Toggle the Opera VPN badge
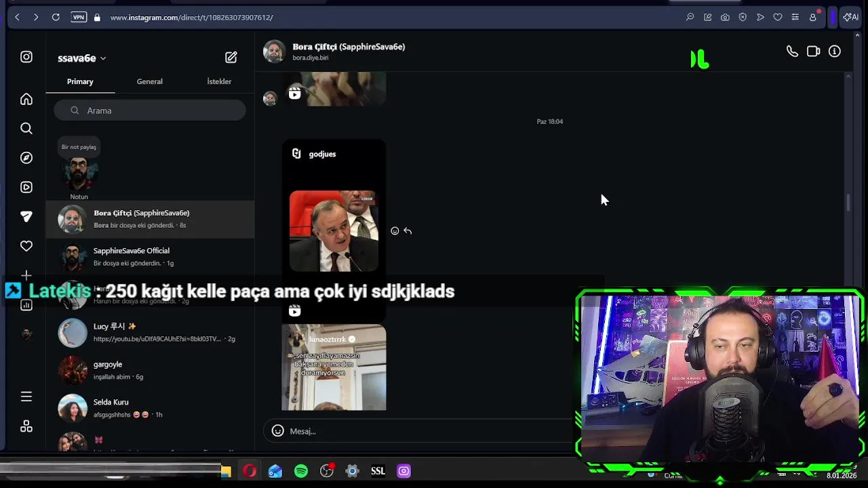This screenshot has width=868, height=488. pyautogui.click(x=79, y=17)
